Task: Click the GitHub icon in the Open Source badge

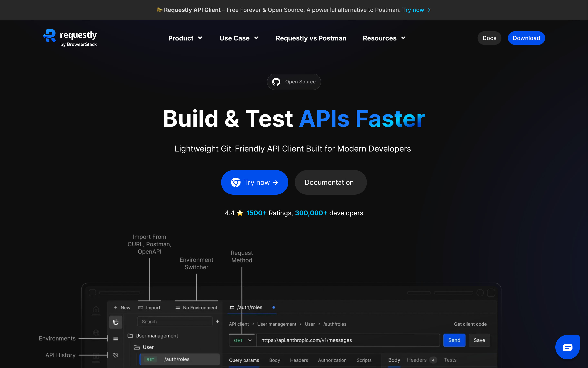Action: click(x=276, y=82)
